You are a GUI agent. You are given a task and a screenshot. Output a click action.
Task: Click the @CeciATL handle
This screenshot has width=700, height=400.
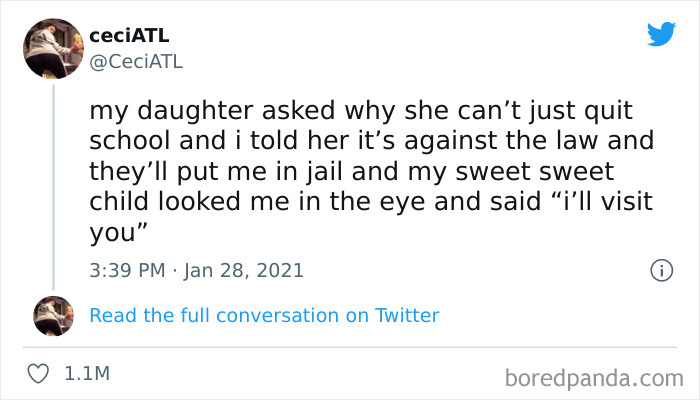point(136,63)
